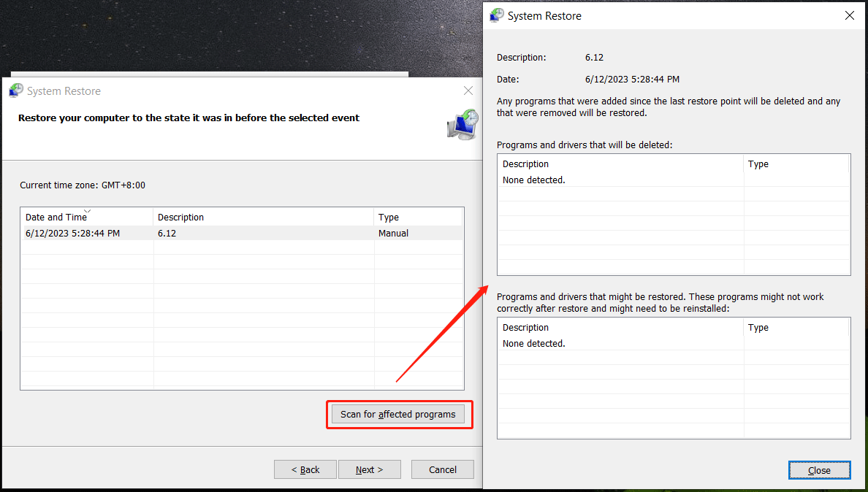Click System Restore icon in left window title bar
Image resolution: width=868 pixels, height=492 pixels.
(16, 91)
